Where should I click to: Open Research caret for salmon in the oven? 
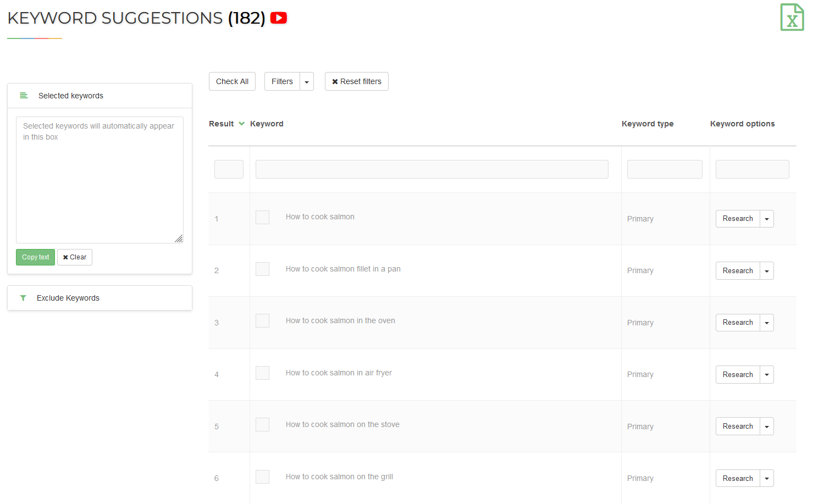(x=767, y=323)
